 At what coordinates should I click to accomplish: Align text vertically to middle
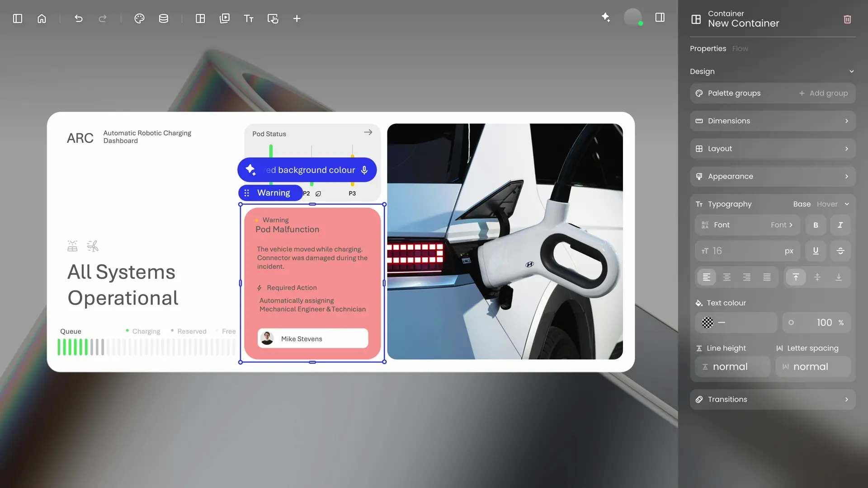pos(817,277)
